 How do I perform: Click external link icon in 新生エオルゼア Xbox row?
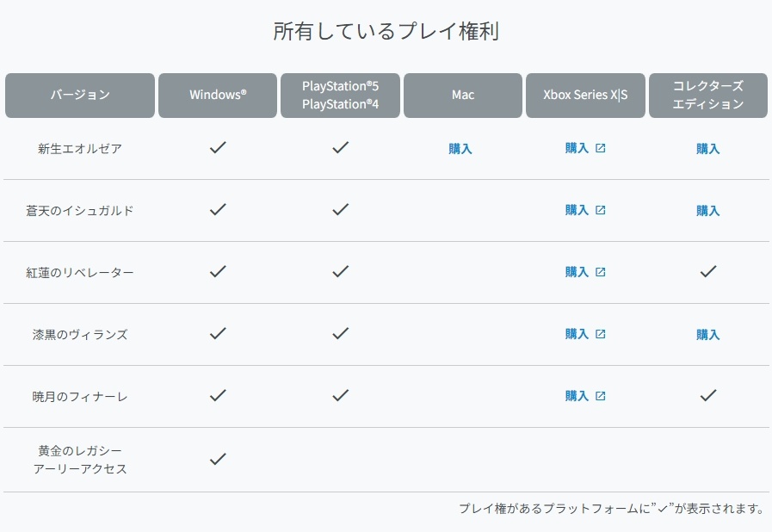pyautogui.click(x=601, y=148)
